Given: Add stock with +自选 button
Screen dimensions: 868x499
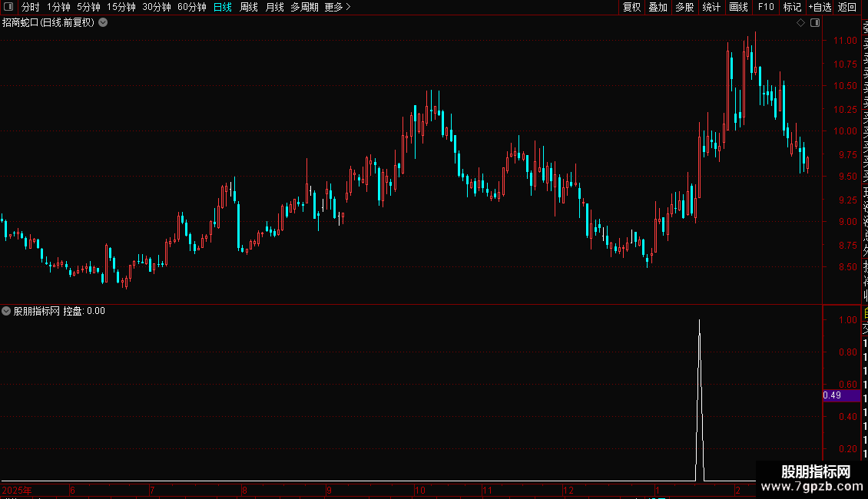Looking at the screenshot, I should point(820,7).
